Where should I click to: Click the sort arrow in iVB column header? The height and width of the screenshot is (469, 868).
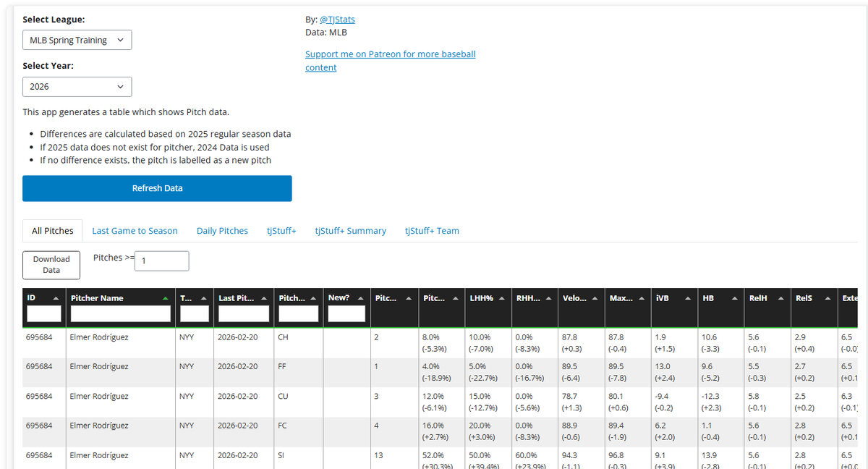(x=688, y=298)
